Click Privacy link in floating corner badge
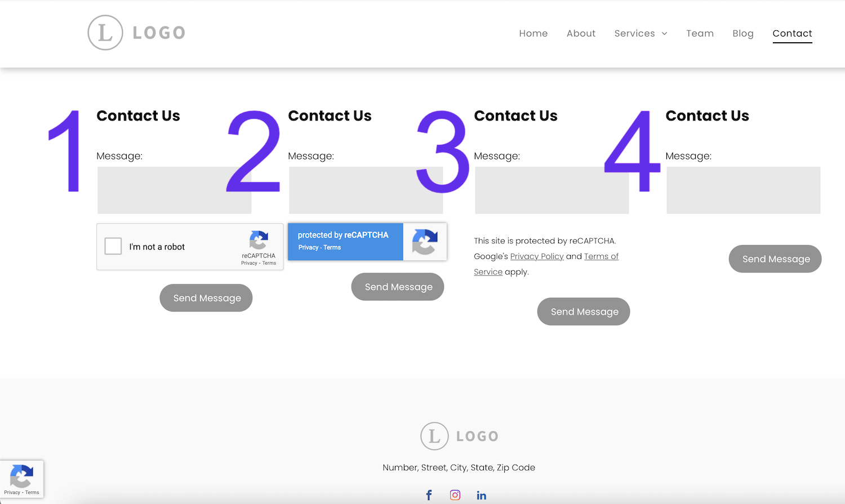The height and width of the screenshot is (504, 845). point(12,492)
